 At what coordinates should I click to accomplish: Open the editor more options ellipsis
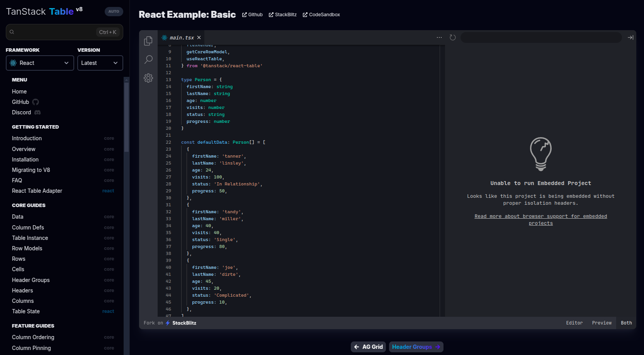(x=439, y=37)
